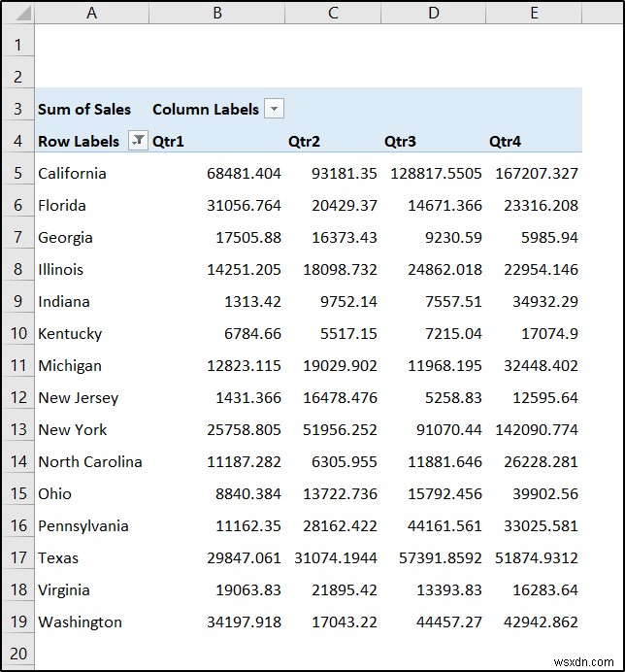625x672 pixels.
Task: Select row 5 header
Action: coord(17,173)
